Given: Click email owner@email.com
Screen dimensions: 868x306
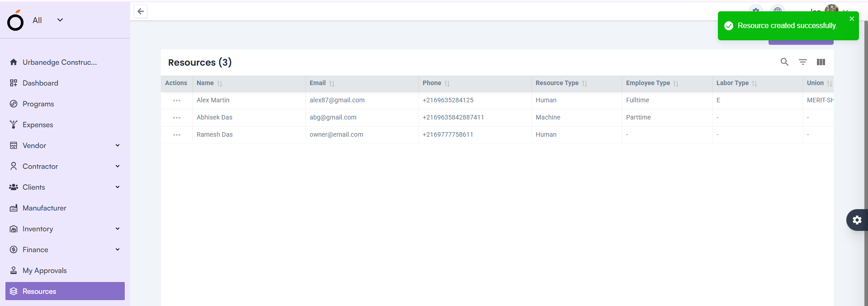Looking at the screenshot, I should tap(336, 134).
